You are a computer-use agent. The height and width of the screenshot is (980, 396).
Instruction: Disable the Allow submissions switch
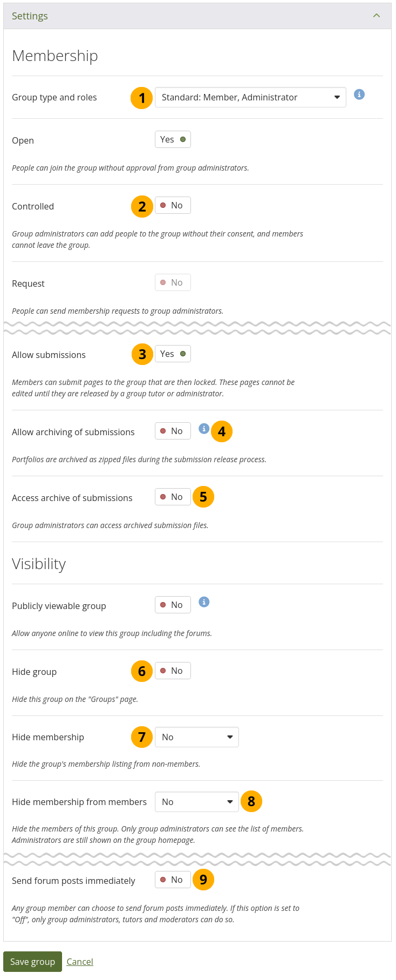[x=173, y=354]
